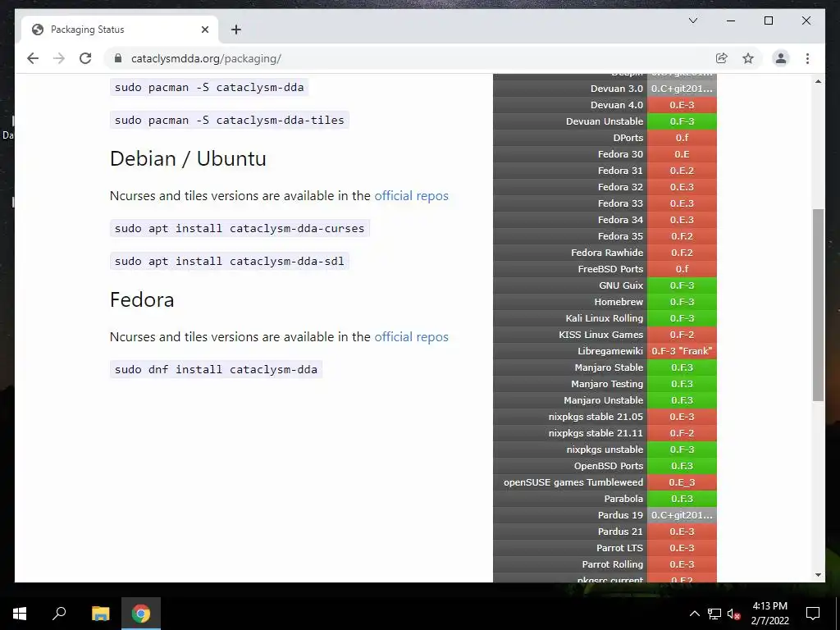Image resolution: width=840 pixels, height=630 pixels.
Task: Click the Parrot Rolling version badge
Action: pos(682,564)
